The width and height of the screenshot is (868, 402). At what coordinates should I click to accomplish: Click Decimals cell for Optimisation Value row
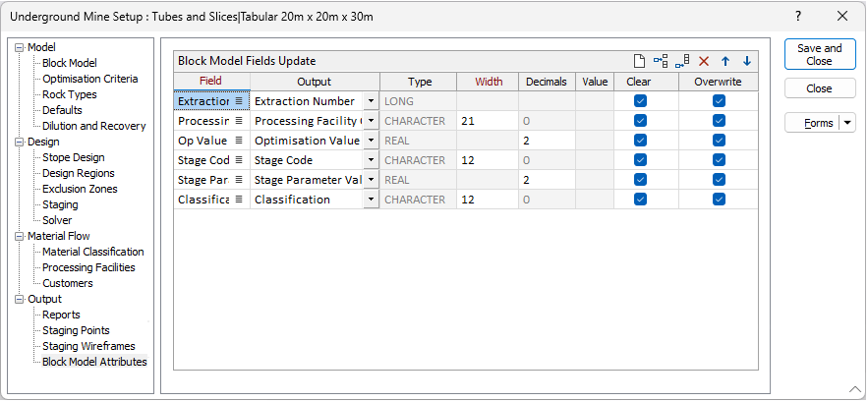coord(547,141)
